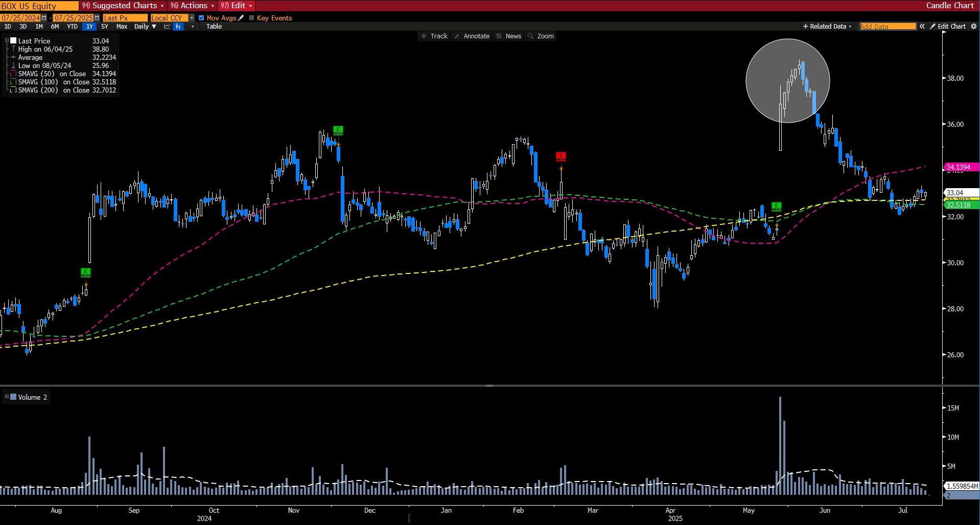Expand the Related Data dropdown
This screenshot has width=980, height=525.
tap(850, 27)
